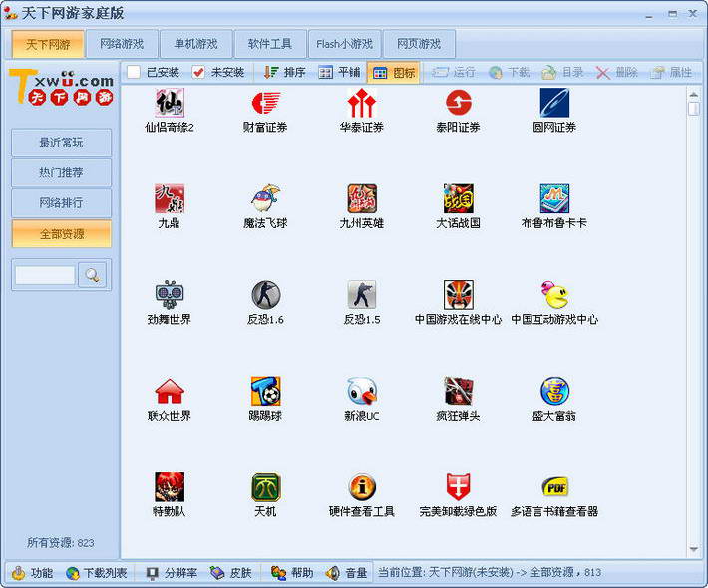The width and height of the screenshot is (708, 588).
Task: Open the 网络排行 sidebar button
Action: [61, 203]
